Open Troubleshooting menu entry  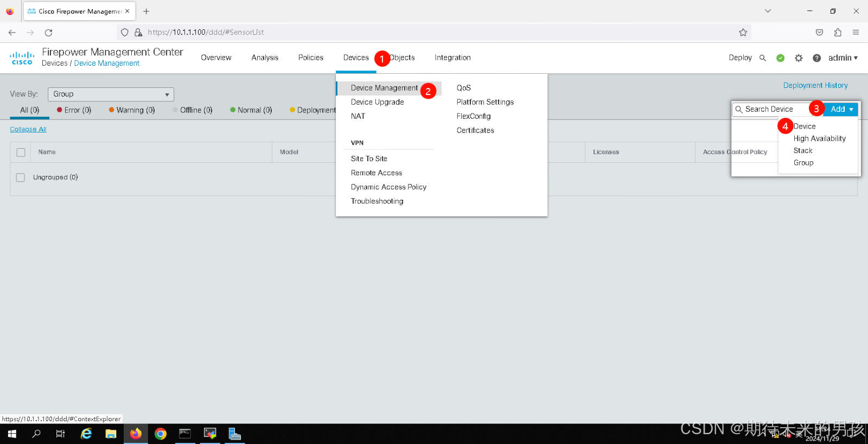tap(377, 201)
